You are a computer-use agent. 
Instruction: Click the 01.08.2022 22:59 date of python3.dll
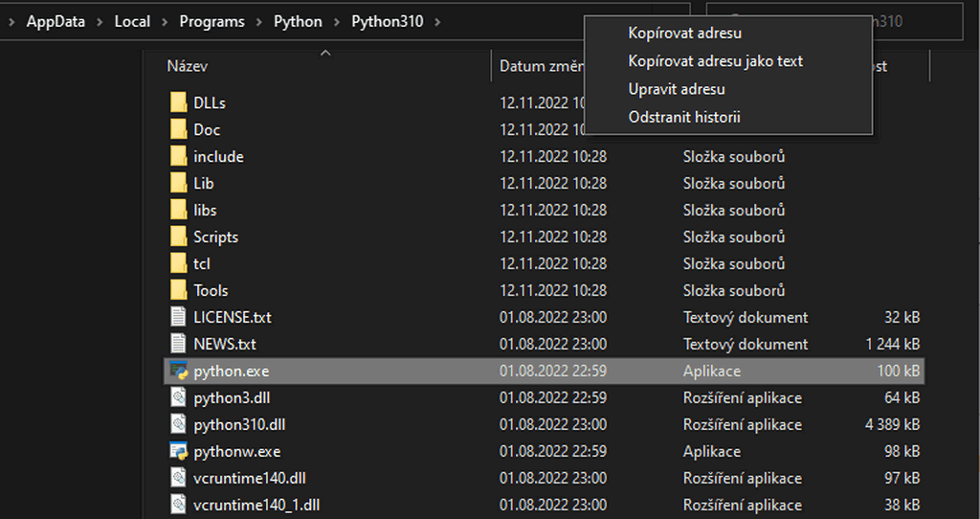[x=553, y=397]
